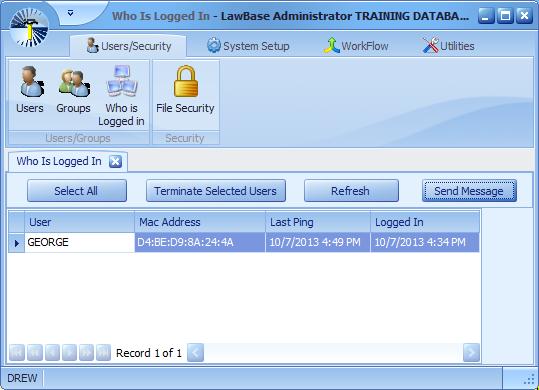Image resolution: width=539 pixels, height=390 pixels.
Task: Go to previous record navigator button
Action: pyautogui.click(x=52, y=353)
